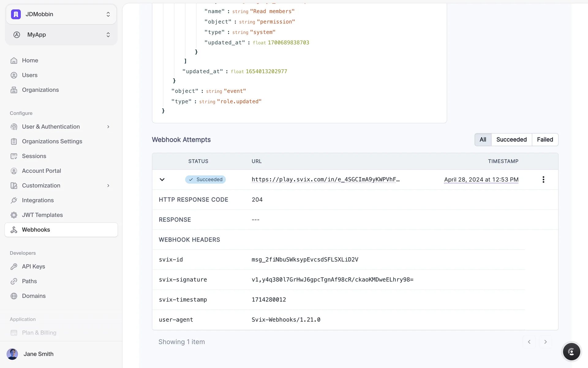The image size is (588, 368).
Task: Open Jane Smith's profile menu
Action: coord(38,354)
